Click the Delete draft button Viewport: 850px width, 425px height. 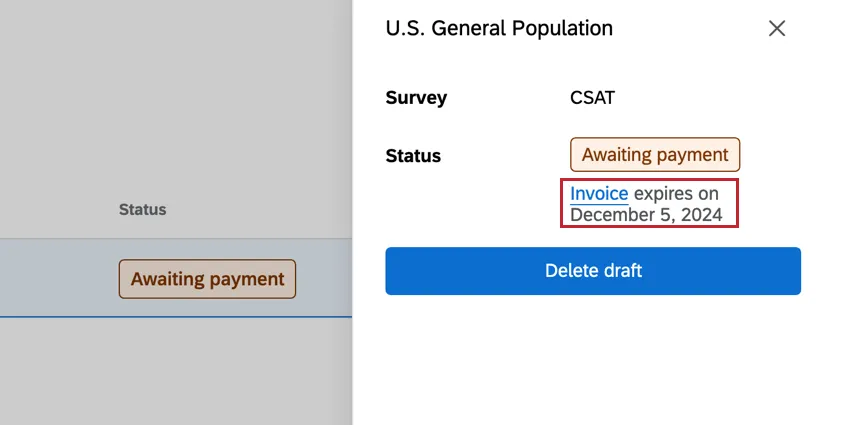click(x=593, y=271)
